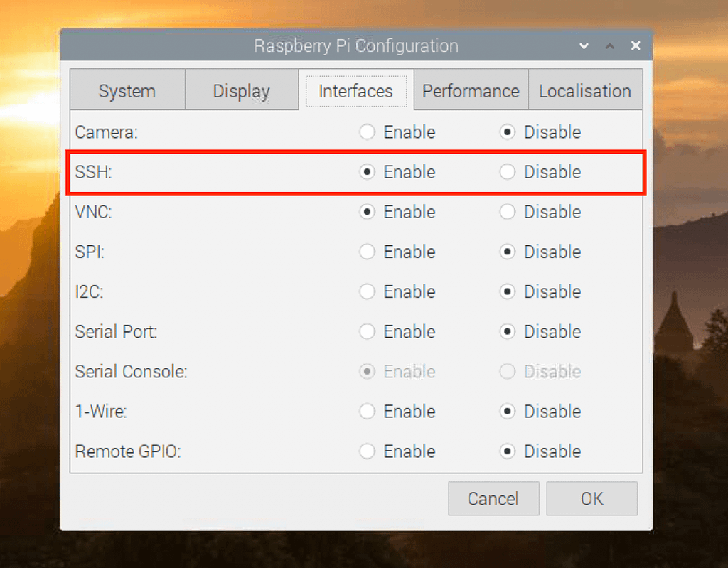Select the SSH Enable radio button
The height and width of the screenshot is (568, 728).
pos(367,172)
